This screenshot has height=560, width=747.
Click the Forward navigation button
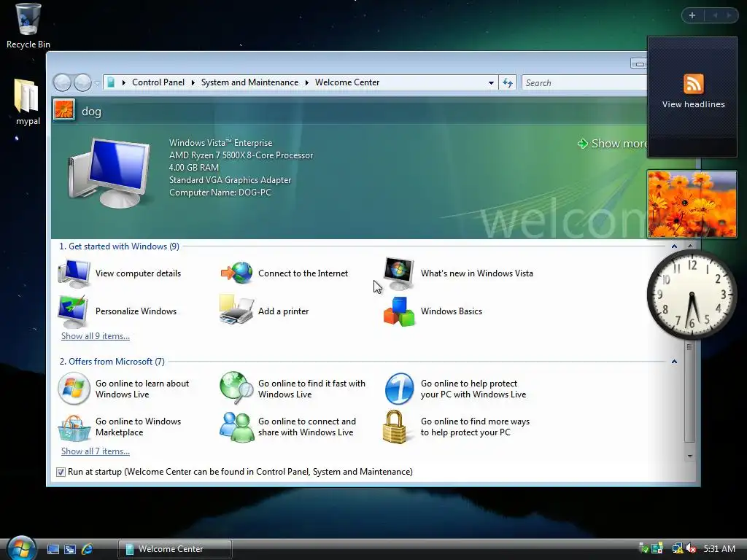click(x=83, y=83)
